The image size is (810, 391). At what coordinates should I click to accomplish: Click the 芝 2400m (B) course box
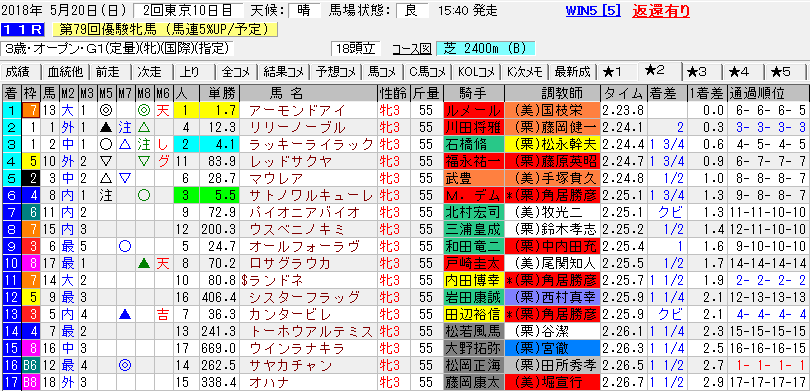(x=485, y=49)
